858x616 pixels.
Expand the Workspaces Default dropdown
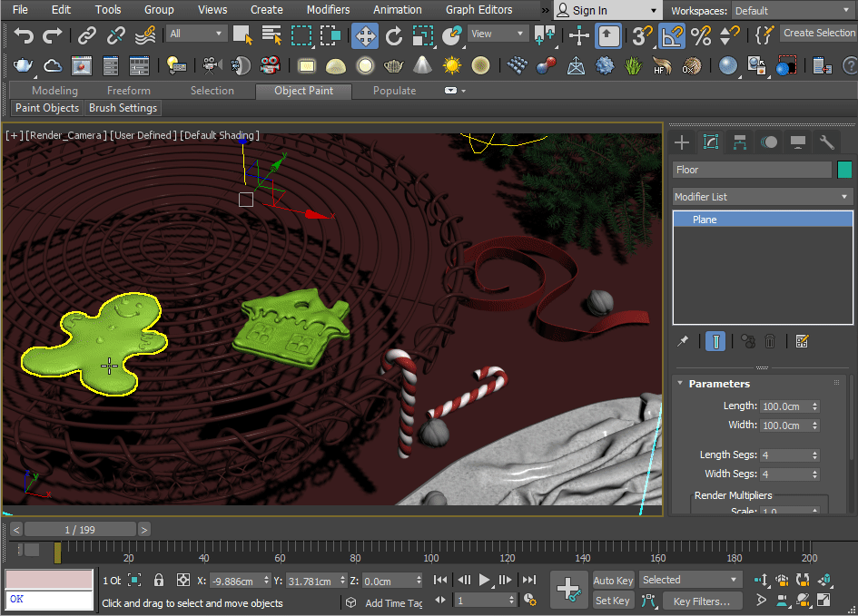coord(791,11)
